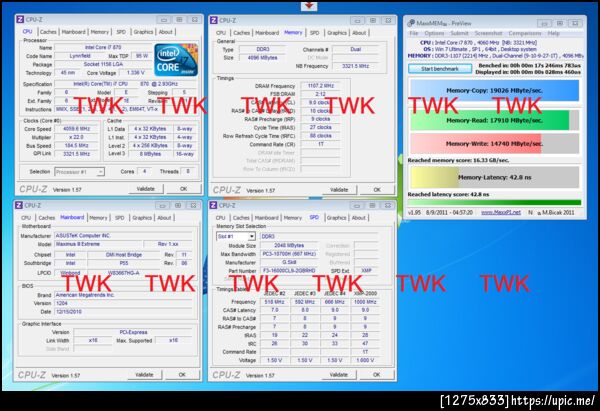Click the CPU-Z icon in the Mainboard window title bar
Screen dimensions: 600x411
point(19,206)
